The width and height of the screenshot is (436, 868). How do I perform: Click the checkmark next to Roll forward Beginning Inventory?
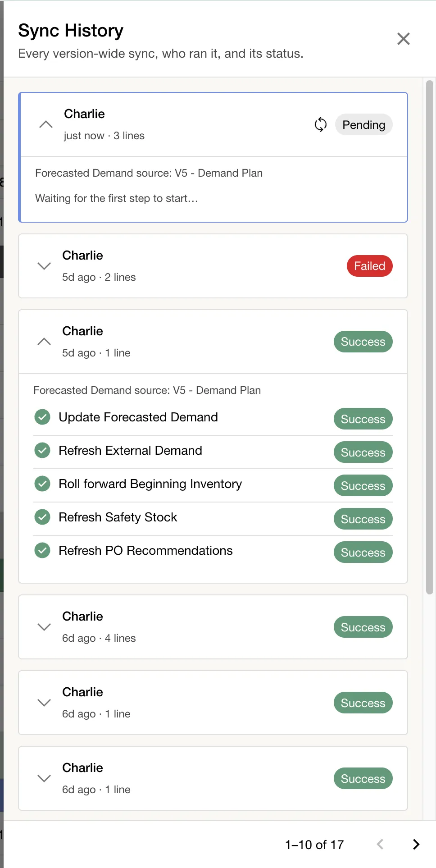click(x=42, y=484)
